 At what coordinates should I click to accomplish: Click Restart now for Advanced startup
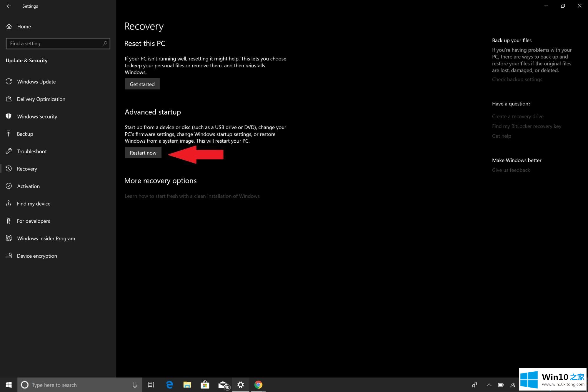143,152
